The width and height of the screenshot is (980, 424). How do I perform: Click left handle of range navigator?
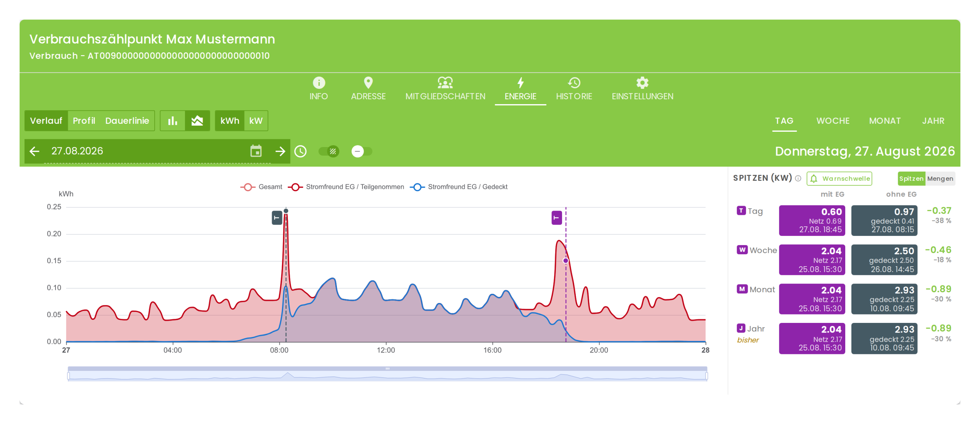[69, 376]
